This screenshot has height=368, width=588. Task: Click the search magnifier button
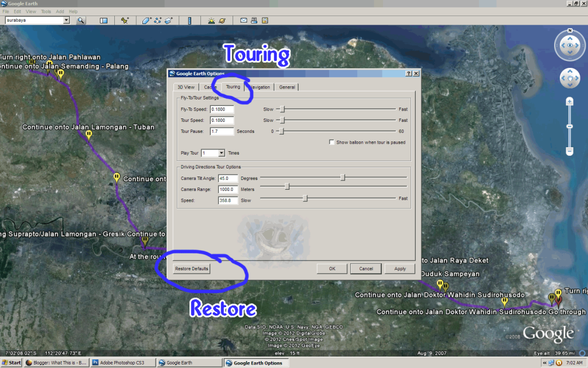coord(81,20)
